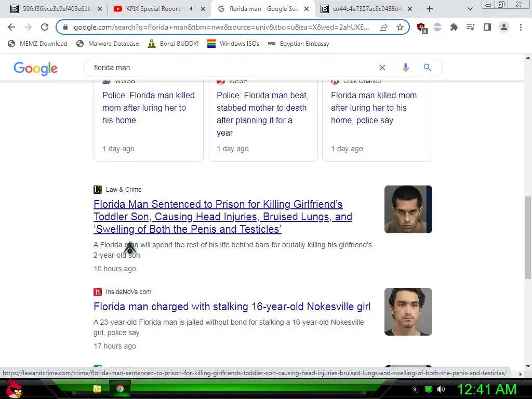Viewport: 532px width, 399px height.
Task: Open the Malware Database bookmark
Action: [108, 44]
